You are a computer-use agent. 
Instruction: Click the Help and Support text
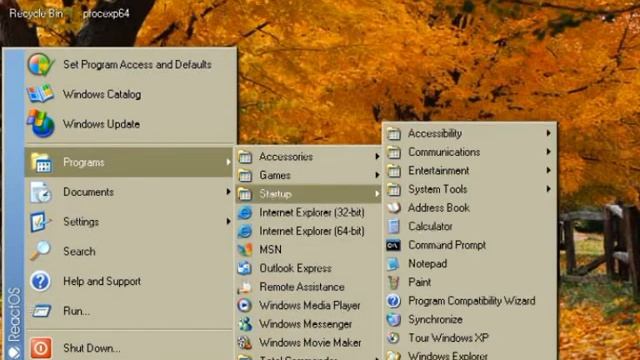point(102,281)
